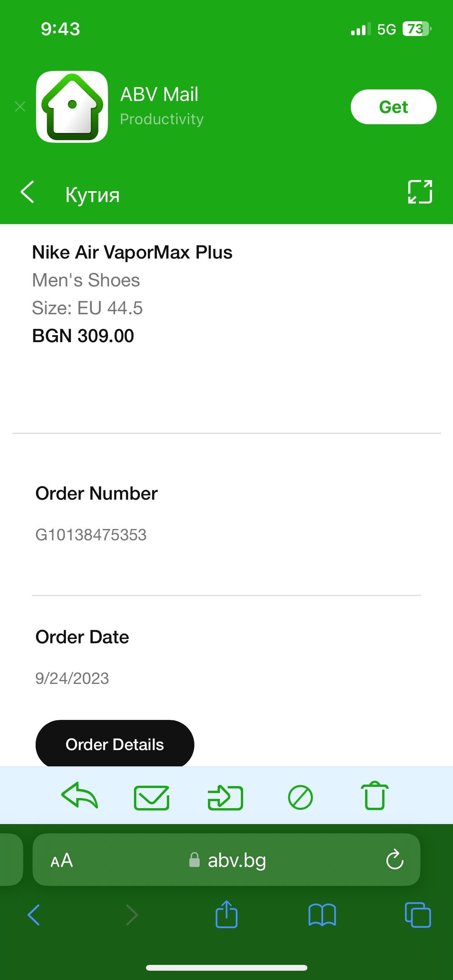Delete email with trash icon
The width and height of the screenshot is (453, 980).
[x=375, y=796]
